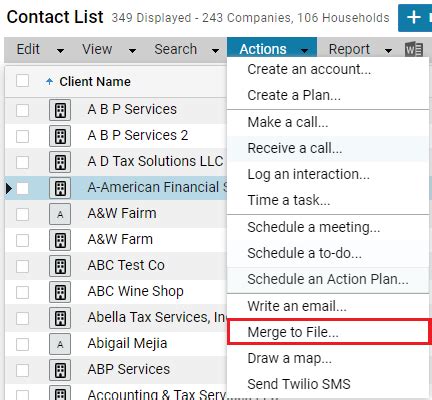Click the Word export icon in toolbar
Viewport: 432px width, 400px height.
click(414, 50)
